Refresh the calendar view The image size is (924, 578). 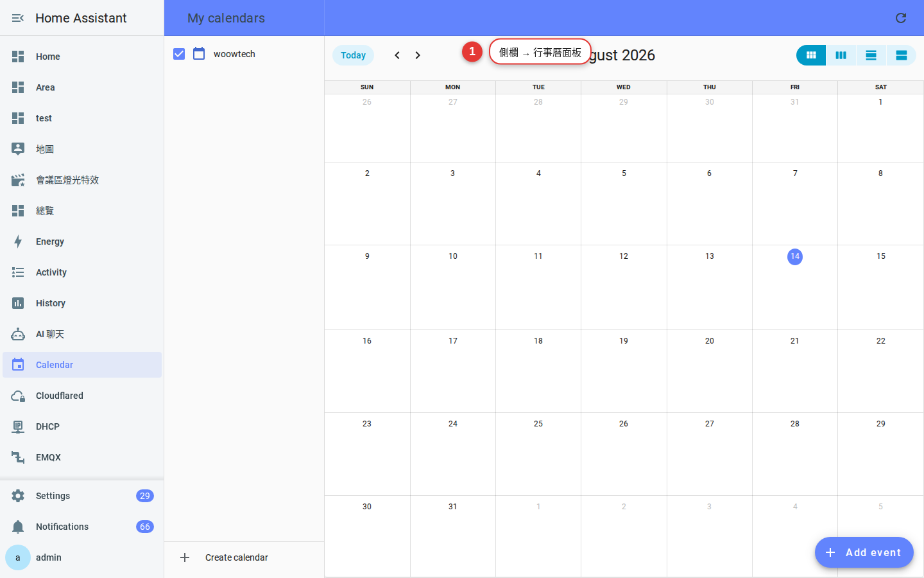coord(901,18)
